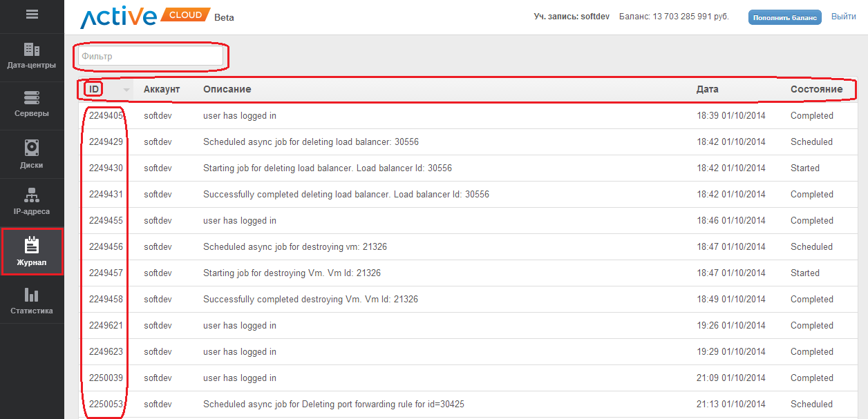Click into the Фильтр input field
868x419 pixels.
pos(151,57)
